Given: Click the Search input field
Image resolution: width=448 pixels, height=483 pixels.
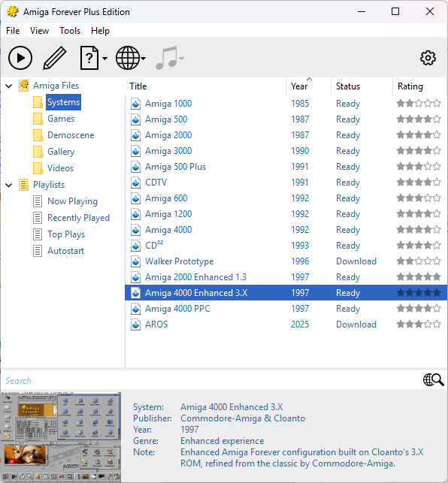Looking at the screenshot, I should coord(211,381).
